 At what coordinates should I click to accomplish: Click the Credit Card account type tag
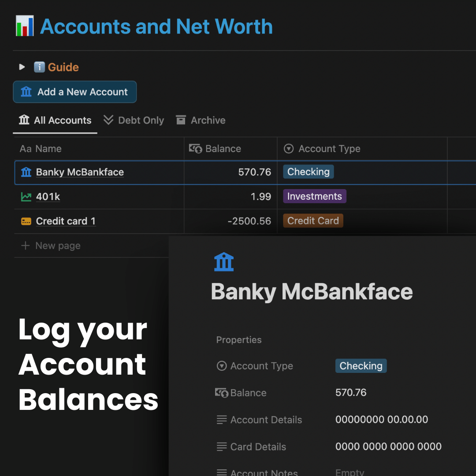click(313, 221)
